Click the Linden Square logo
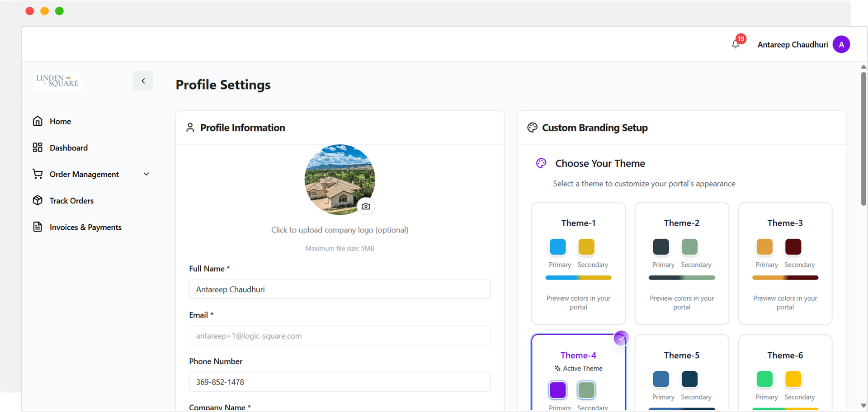This screenshot has height=412, width=868. click(57, 81)
